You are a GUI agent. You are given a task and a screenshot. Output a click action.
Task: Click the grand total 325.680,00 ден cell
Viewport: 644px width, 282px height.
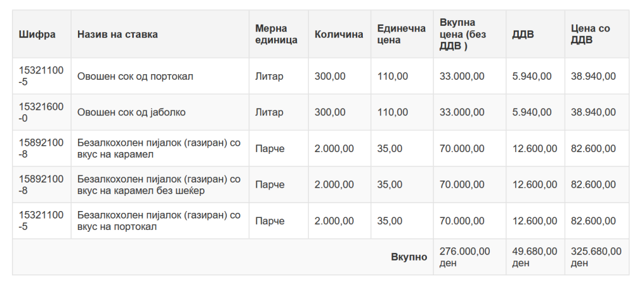coord(596,257)
